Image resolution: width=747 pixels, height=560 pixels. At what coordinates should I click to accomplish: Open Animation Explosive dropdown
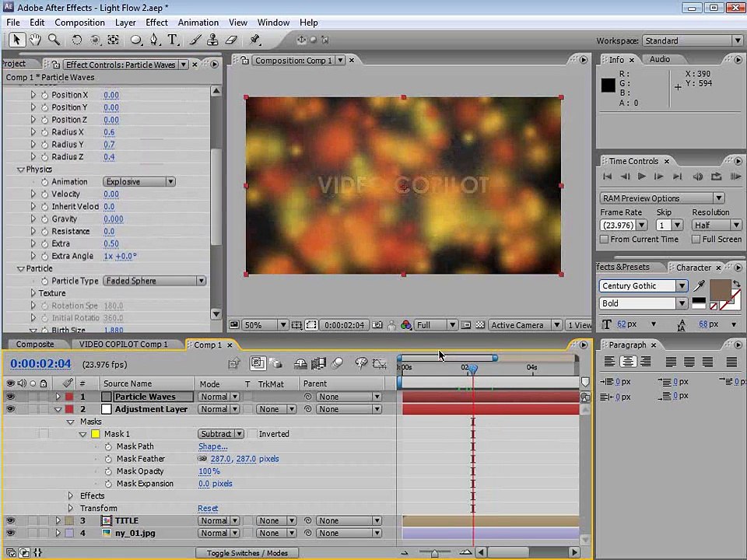click(x=139, y=181)
